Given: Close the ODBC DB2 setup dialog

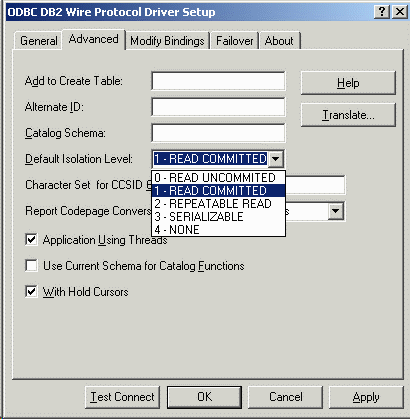Looking at the screenshot, I should [400, 12].
